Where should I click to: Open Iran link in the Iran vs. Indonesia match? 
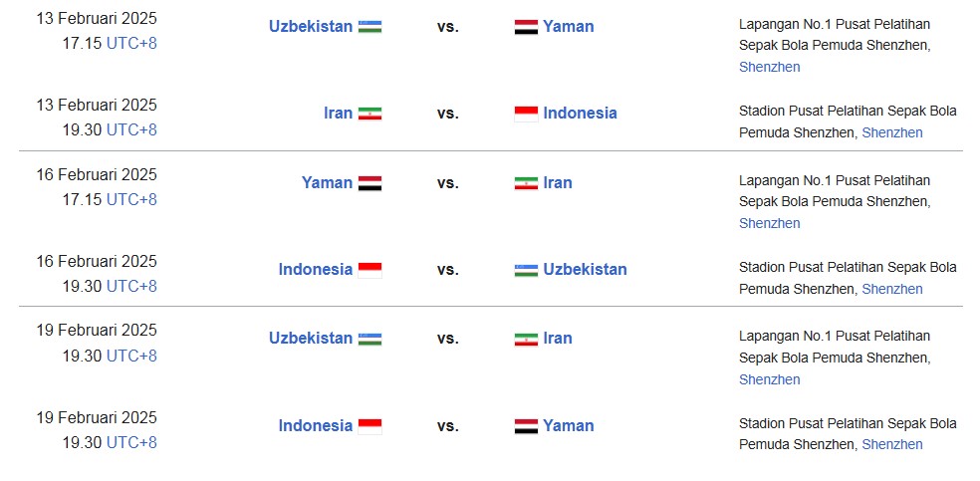coord(339,114)
